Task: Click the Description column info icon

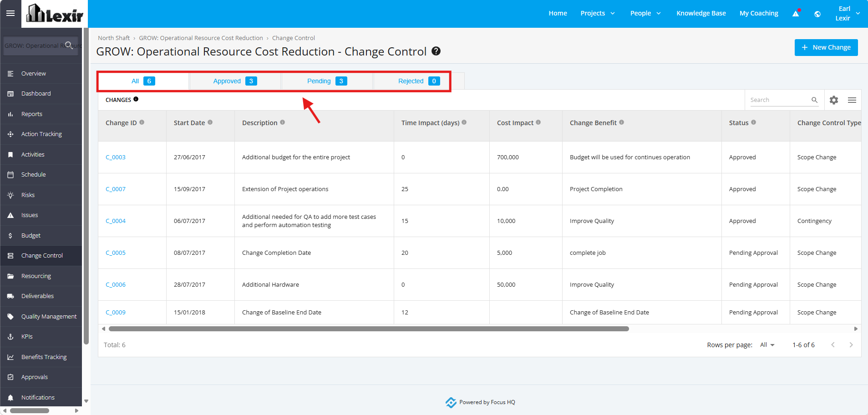Action: pyautogui.click(x=282, y=122)
